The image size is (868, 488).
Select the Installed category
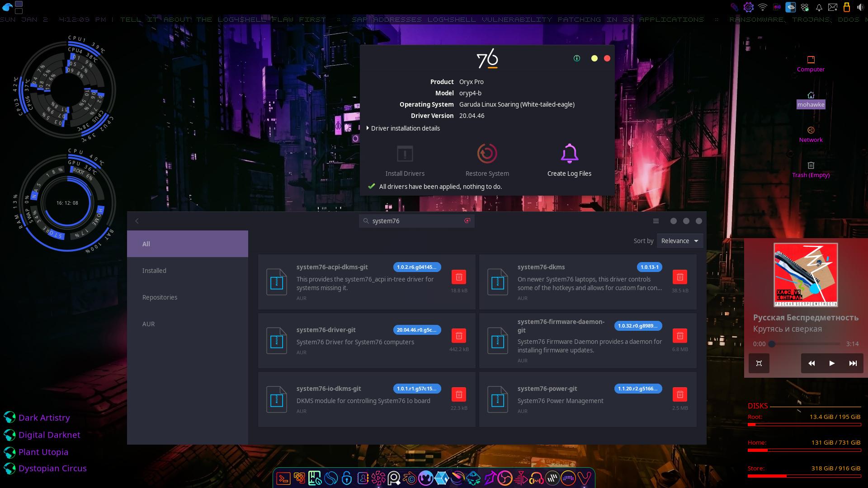click(x=154, y=271)
